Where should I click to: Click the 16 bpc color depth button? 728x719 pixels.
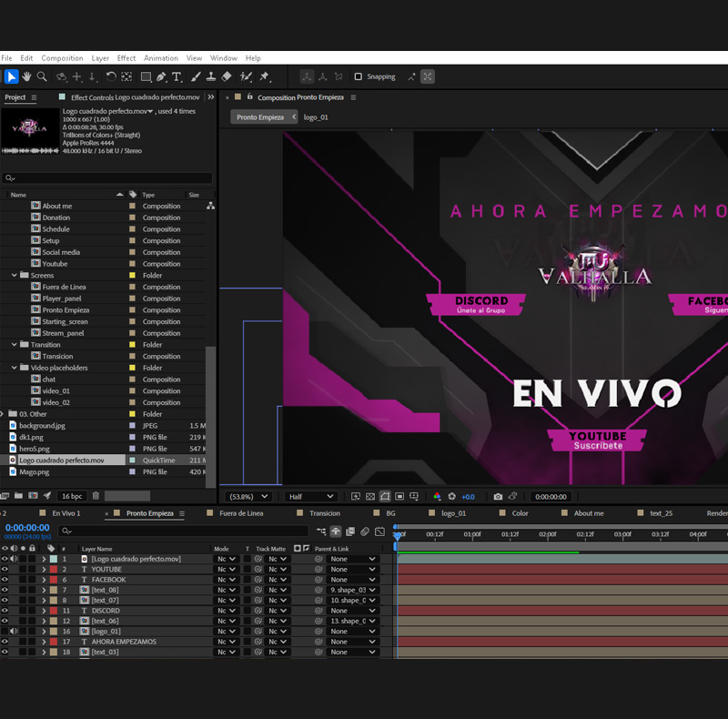(72, 496)
